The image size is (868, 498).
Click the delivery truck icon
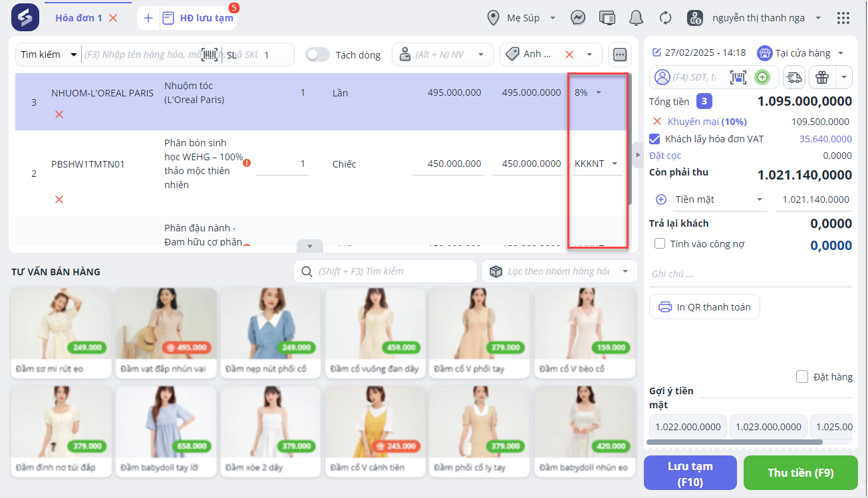794,77
